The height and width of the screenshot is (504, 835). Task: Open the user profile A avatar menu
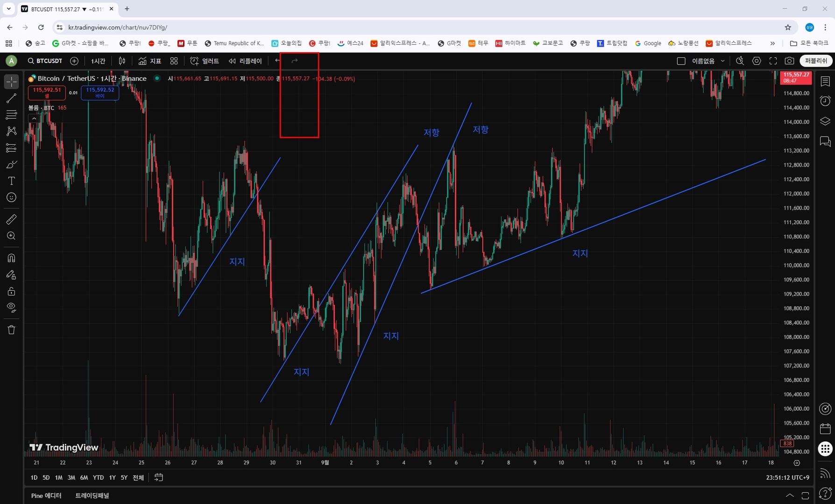click(x=11, y=61)
